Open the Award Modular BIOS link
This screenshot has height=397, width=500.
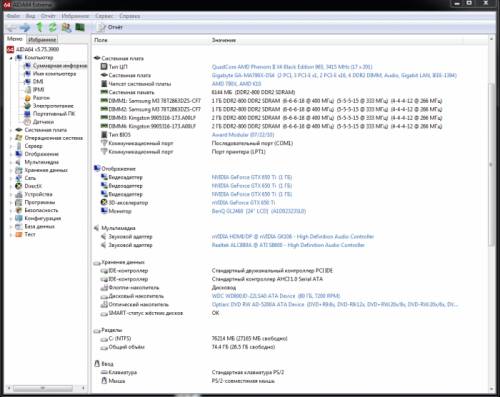point(243,135)
